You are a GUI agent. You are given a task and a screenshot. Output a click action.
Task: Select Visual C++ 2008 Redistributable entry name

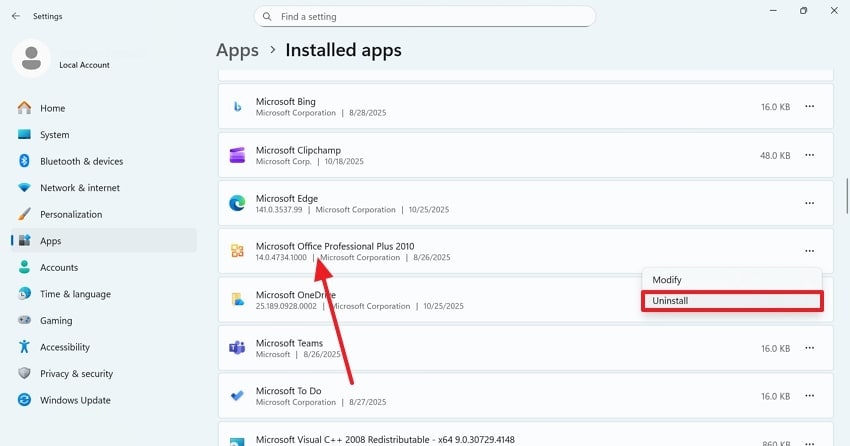click(x=385, y=439)
